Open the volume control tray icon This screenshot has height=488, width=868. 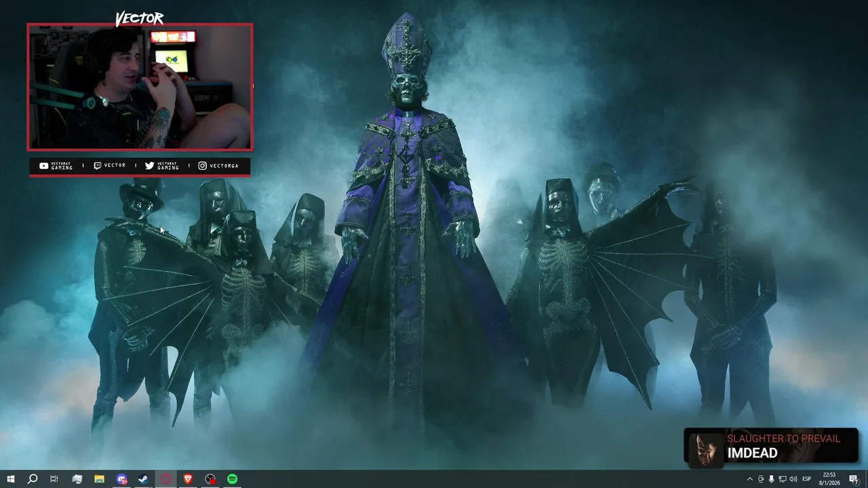[x=793, y=479]
